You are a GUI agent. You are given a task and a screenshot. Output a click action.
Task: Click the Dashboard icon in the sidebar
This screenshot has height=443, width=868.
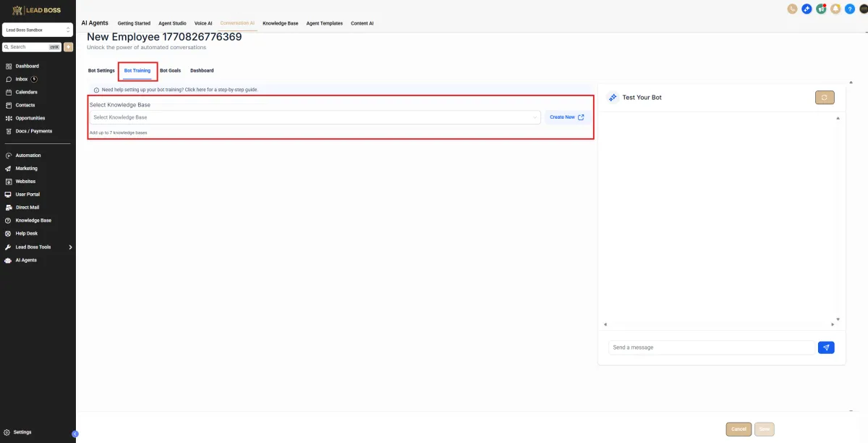8,66
